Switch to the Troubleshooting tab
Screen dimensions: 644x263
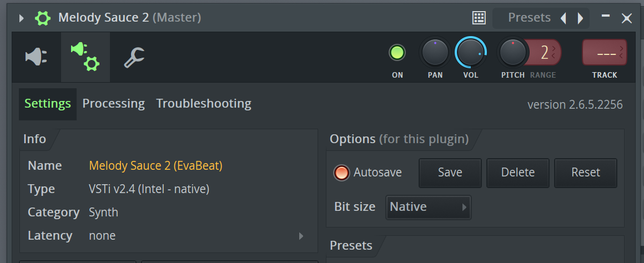[203, 104]
